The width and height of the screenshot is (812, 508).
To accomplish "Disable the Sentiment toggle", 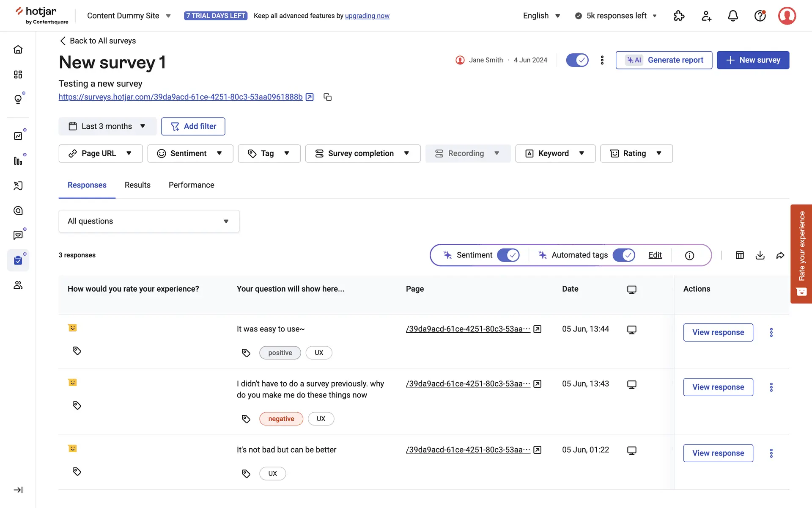I will point(508,255).
